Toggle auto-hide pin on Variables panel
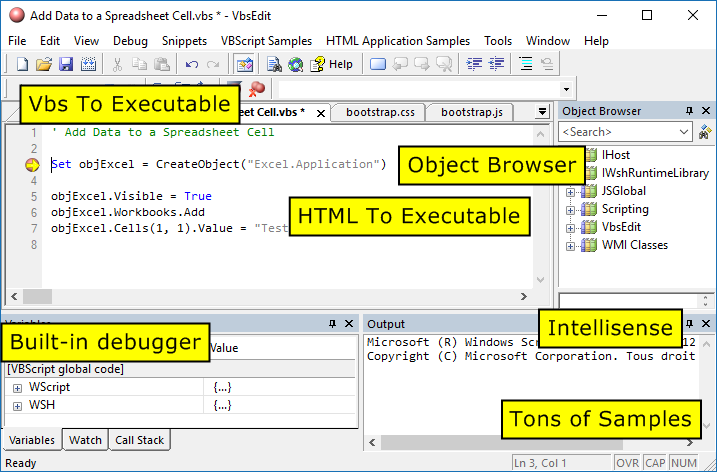 pyautogui.click(x=332, y=324)
